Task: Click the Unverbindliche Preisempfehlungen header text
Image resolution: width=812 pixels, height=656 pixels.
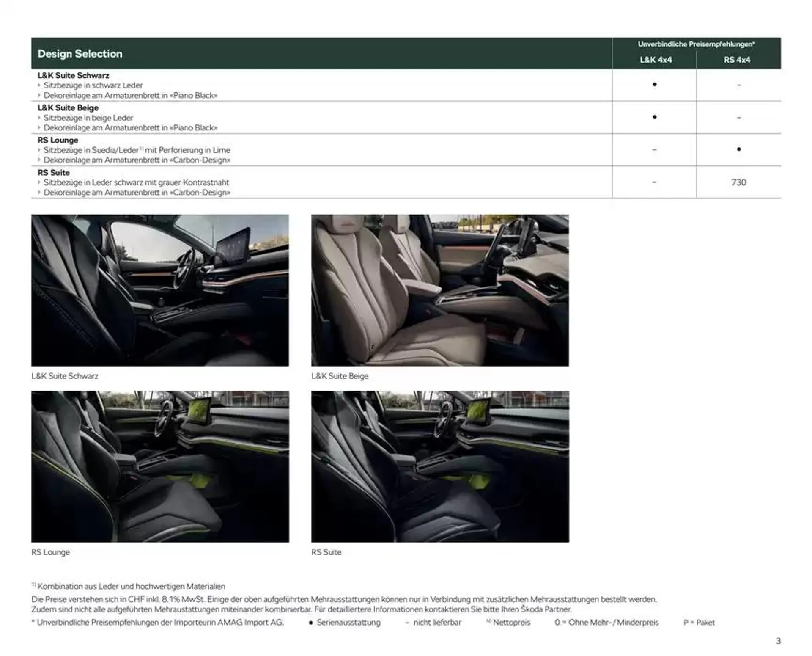Action: pos(697,44)
